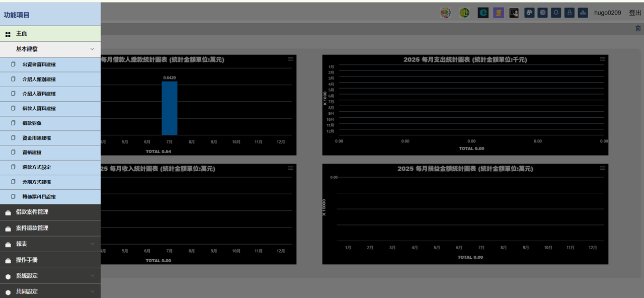Click the presenter whiteboard icon
The width and height of the screenshot is (644, 298).
tap(514, 13)
